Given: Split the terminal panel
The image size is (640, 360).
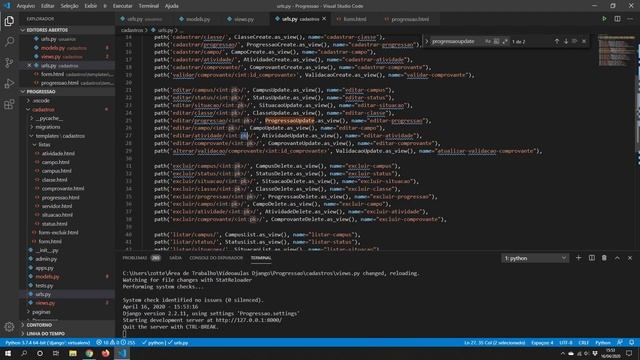Looking at the screenshot, I should click(591, 258).
